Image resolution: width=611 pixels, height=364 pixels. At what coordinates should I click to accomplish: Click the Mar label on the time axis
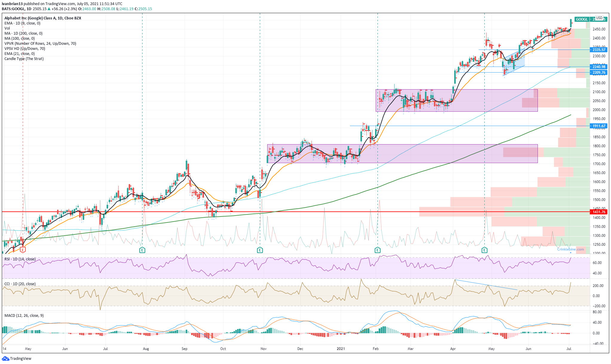pyautogui.click(x=411, y=348)
